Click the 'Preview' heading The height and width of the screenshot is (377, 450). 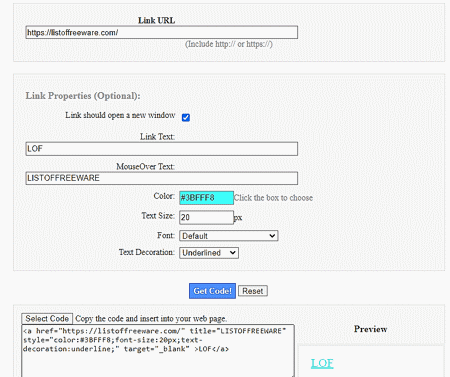click(x=370, y=329)
